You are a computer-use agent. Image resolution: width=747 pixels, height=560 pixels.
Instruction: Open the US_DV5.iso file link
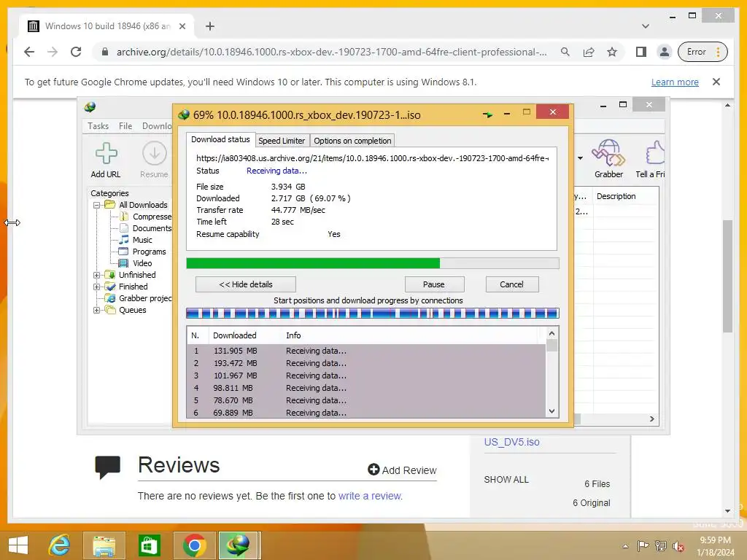coord(511,442)
